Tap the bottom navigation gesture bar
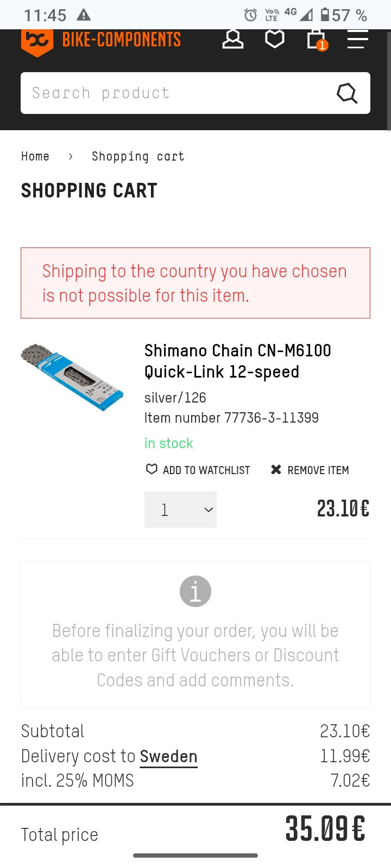 [x=195, y=856]
